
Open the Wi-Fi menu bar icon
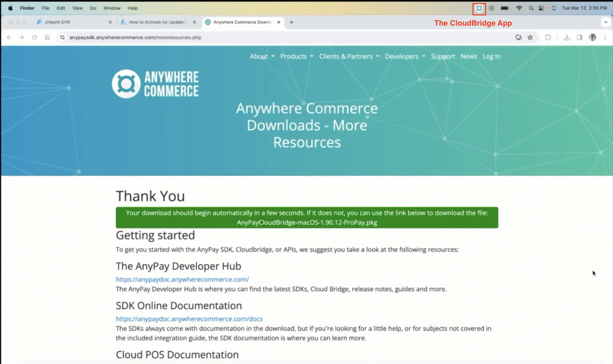[519, 8]
